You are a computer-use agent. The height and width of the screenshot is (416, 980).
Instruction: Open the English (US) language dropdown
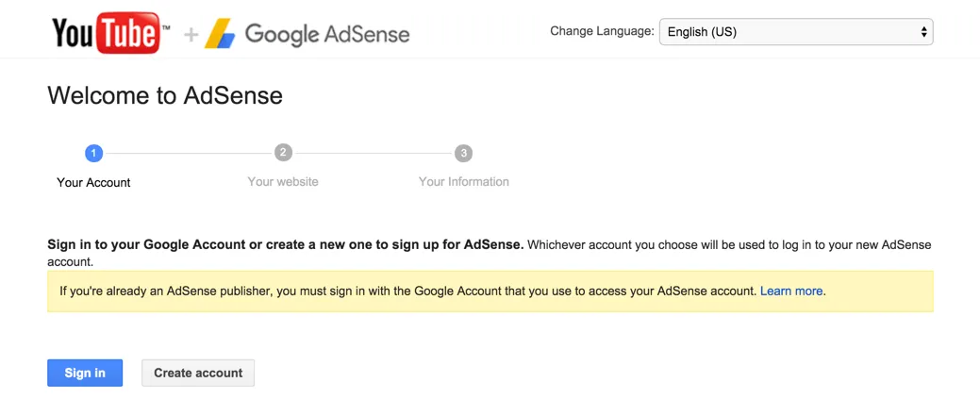(x=795, y=32)
